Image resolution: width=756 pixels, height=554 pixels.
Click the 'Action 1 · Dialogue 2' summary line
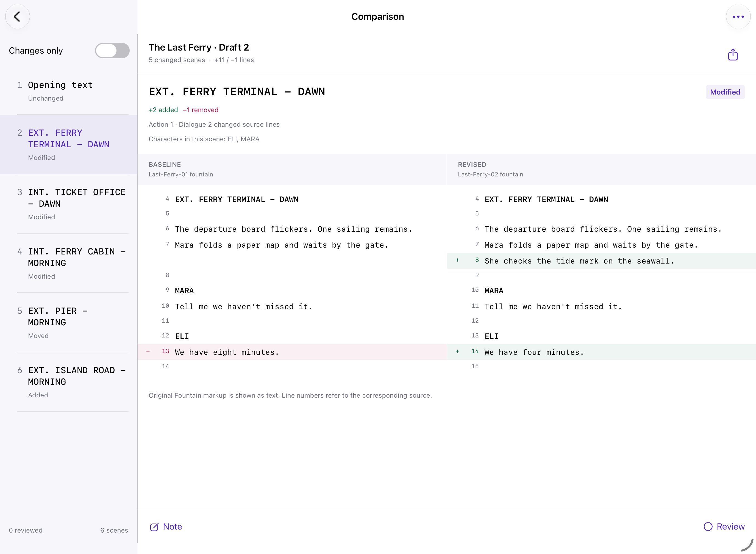(214, 124)
